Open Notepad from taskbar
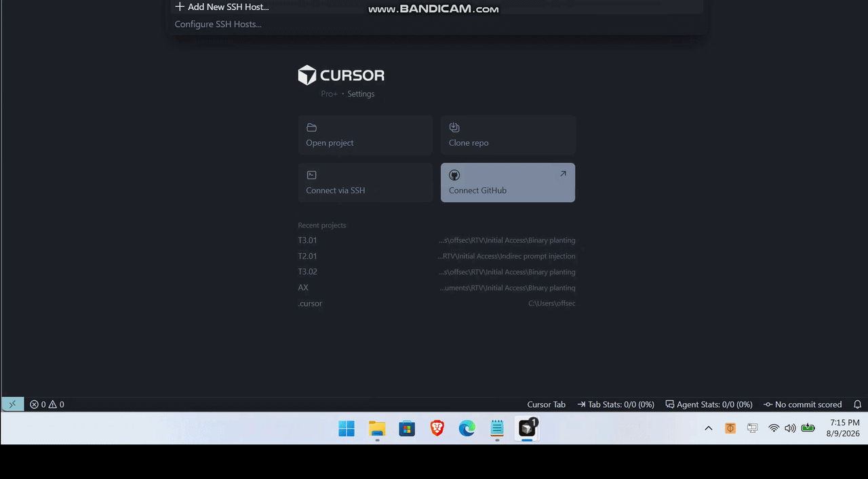This screenshot has height=479, width=868. pos(497,428)
